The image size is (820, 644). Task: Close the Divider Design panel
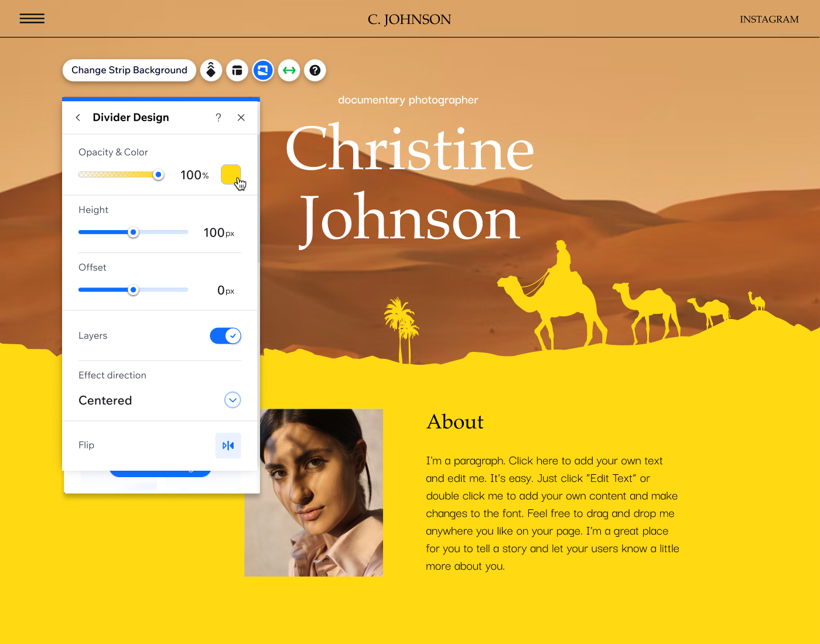click(241, 118)
